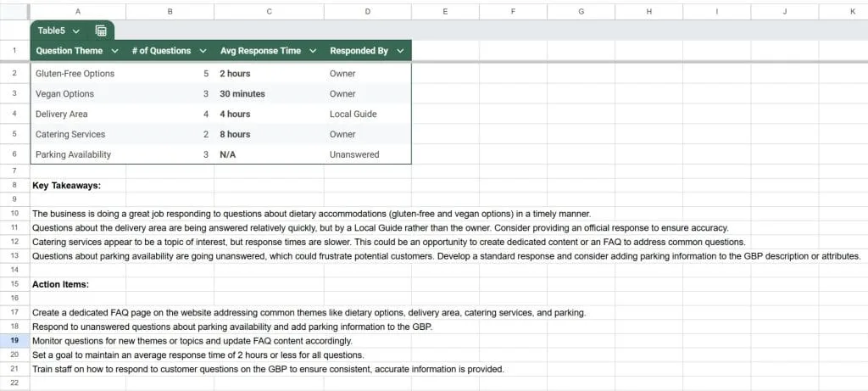Select row 2 header

(15, 74)
